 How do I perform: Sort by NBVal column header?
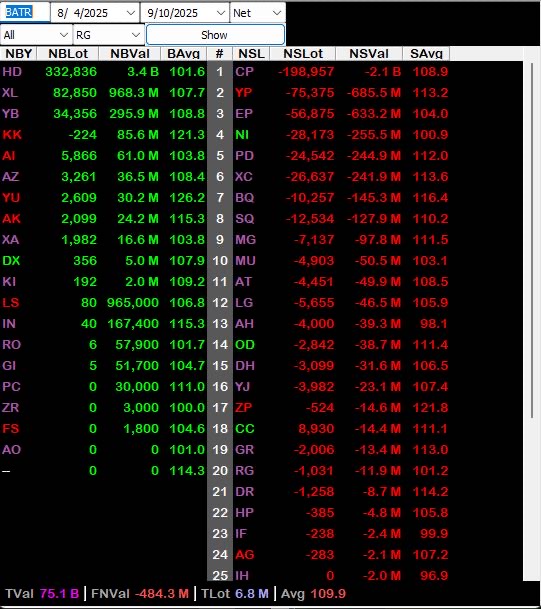130,54
